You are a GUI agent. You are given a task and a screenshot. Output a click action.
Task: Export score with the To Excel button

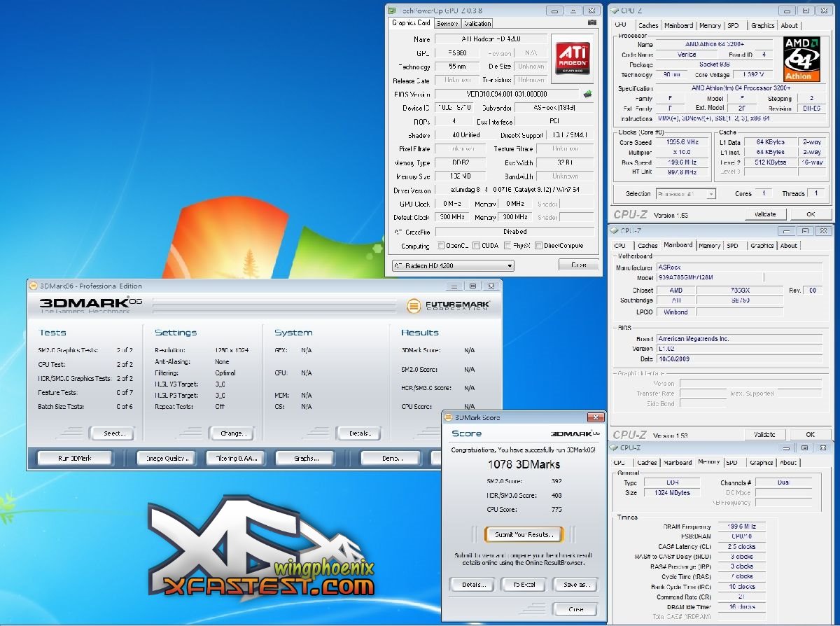point(524,584)
